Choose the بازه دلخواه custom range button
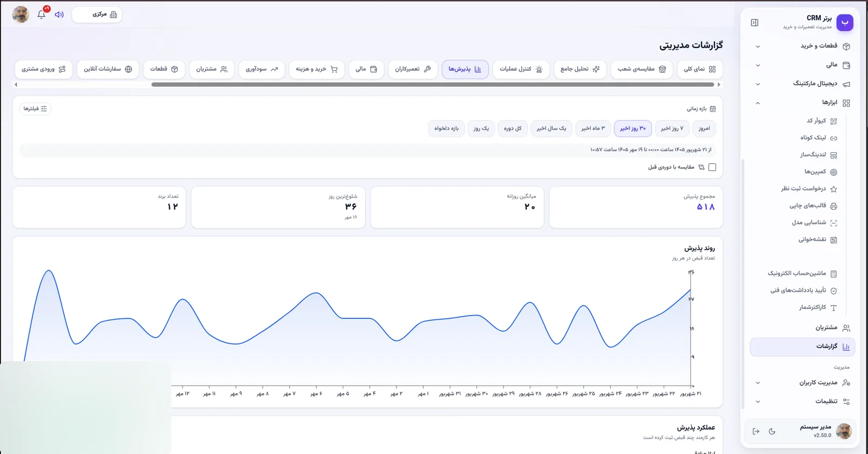The width and height of the screenshot is (868, 454). (446, 129)
